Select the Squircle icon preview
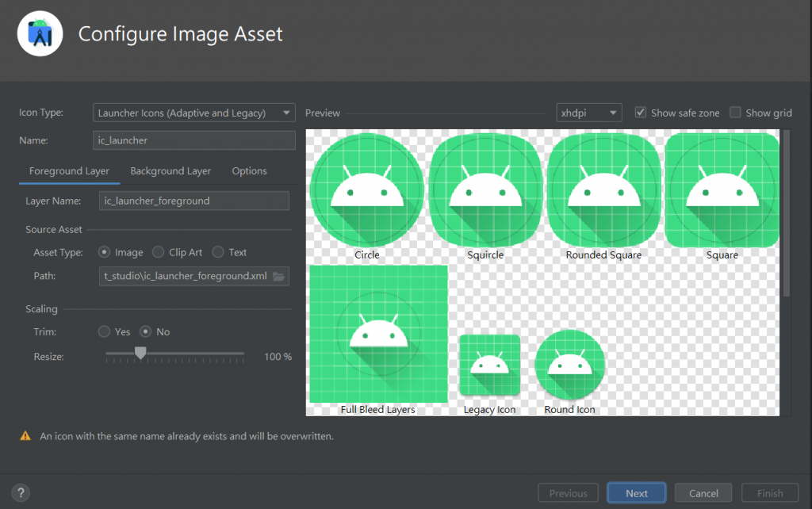The width and height of the screenshot is (812, 509). [x=485, y=190]
